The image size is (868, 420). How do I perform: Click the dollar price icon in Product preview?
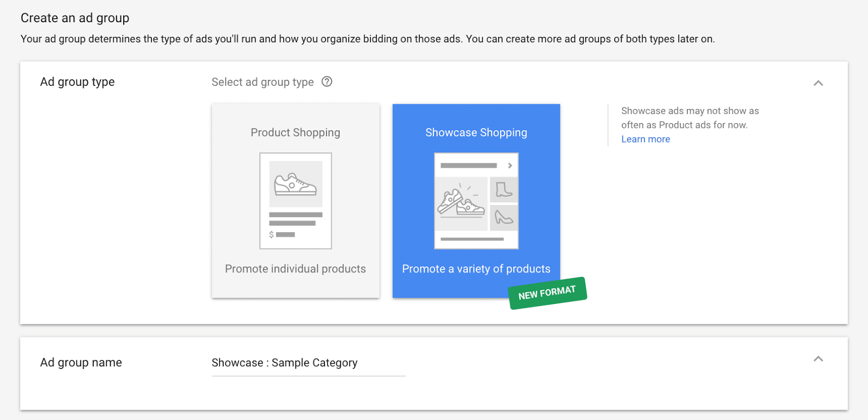point(271,235)
